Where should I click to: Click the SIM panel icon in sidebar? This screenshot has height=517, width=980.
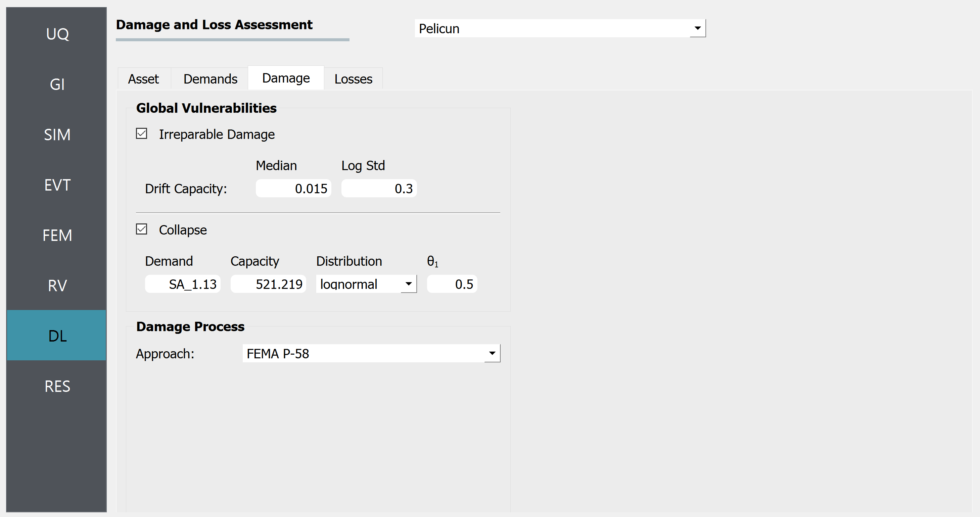pos(56,134)
